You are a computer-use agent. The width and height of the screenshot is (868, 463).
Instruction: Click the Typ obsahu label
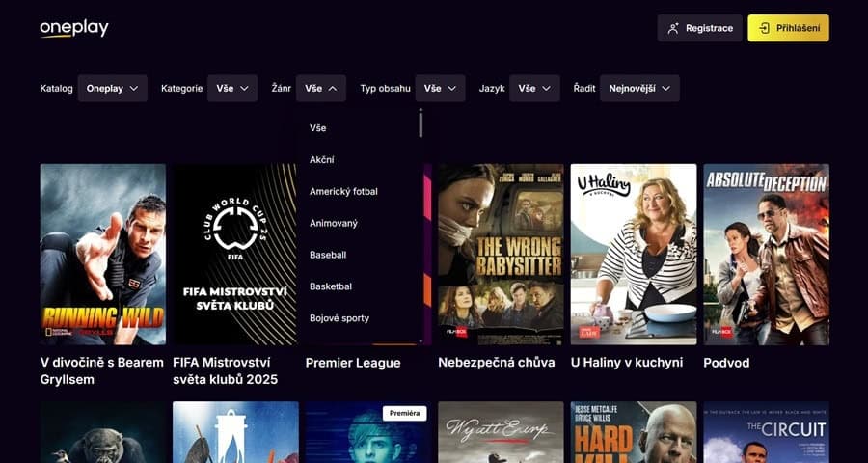coord(385,88)
